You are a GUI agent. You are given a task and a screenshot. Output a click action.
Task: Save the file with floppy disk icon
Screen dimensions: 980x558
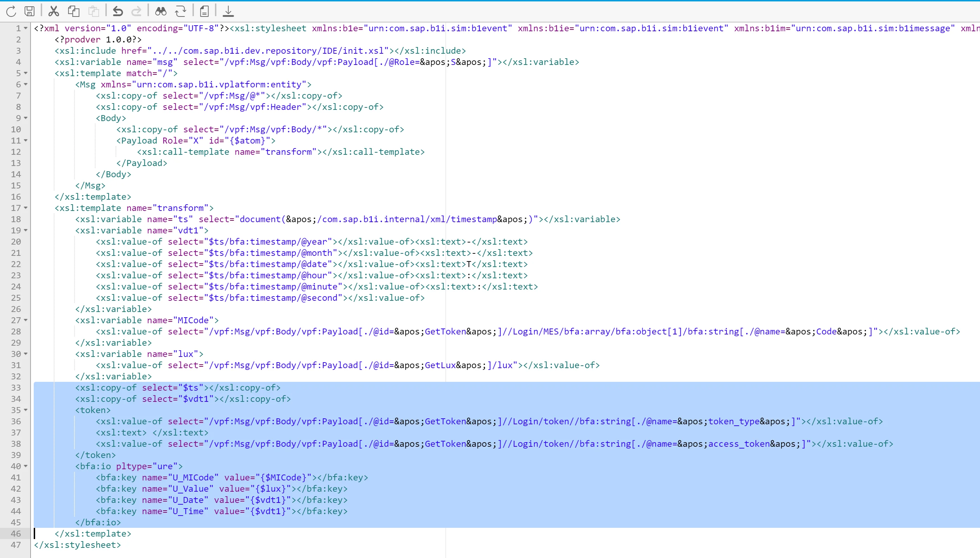(x=30, y=12)
